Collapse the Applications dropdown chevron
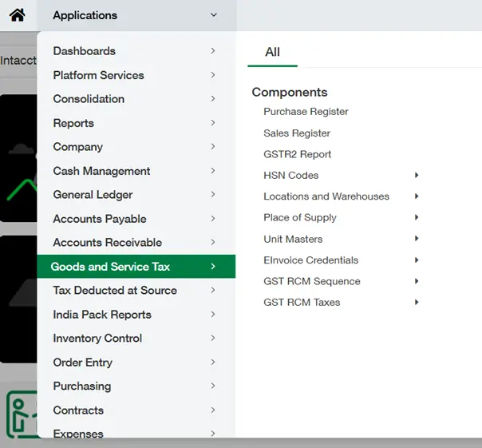The width and height of the screenshot is (482, 448). point(214,15)
